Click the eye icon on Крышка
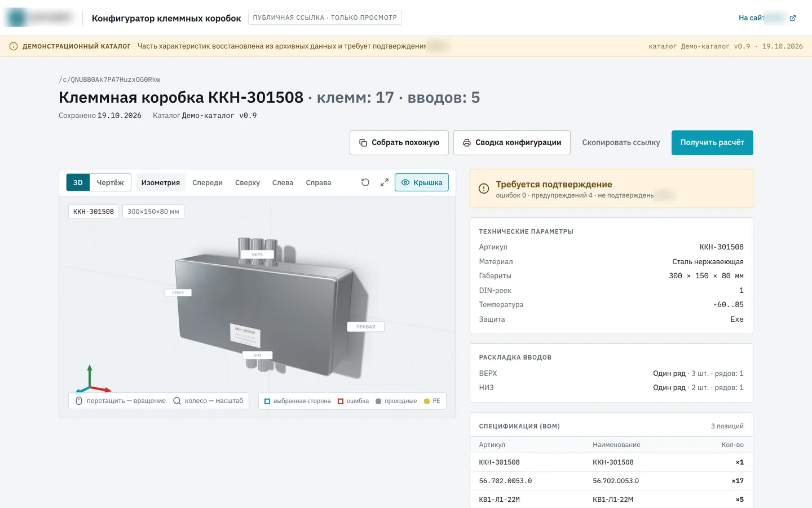812x508 pixels. point(405,182)
